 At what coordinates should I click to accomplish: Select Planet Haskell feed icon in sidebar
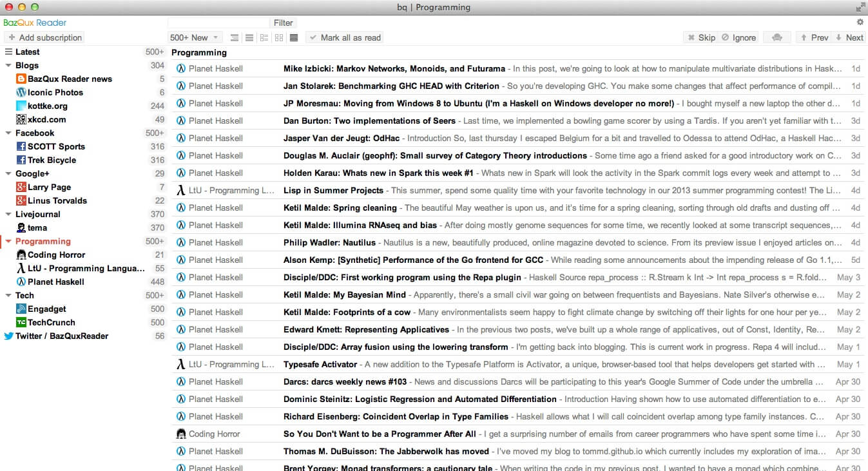(21, 282)
